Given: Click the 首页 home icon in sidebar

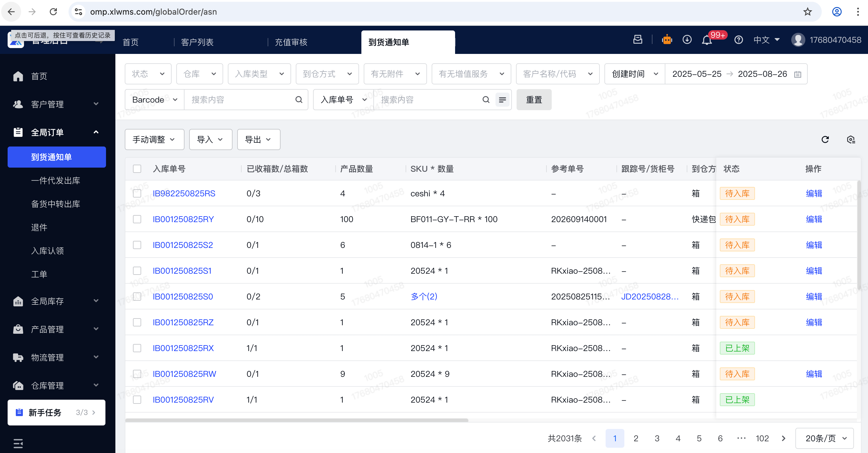Looking at the screenshot, I should point(18,76).
